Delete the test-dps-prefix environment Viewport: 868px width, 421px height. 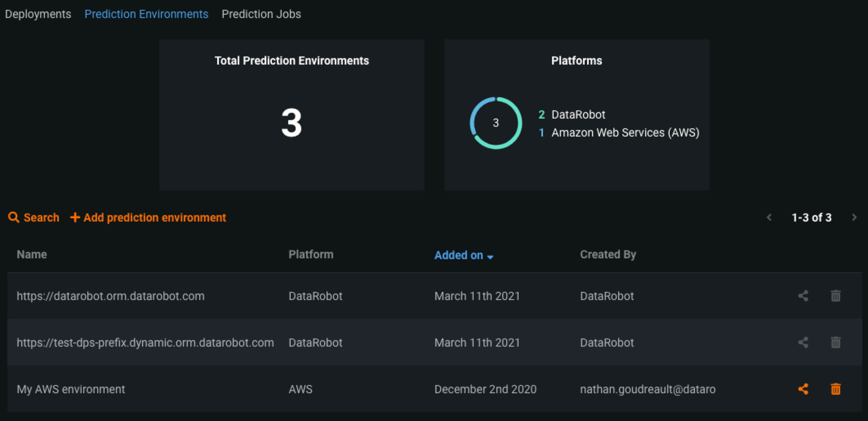836,343
